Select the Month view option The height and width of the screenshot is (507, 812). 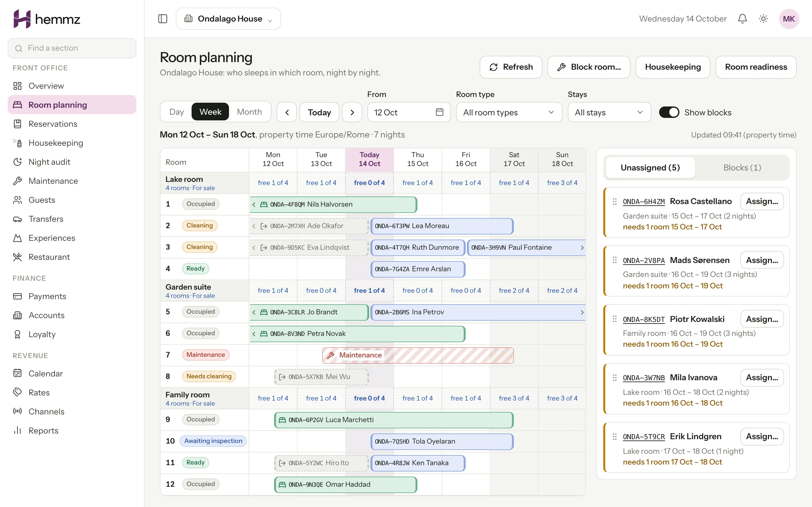(249, 112)
